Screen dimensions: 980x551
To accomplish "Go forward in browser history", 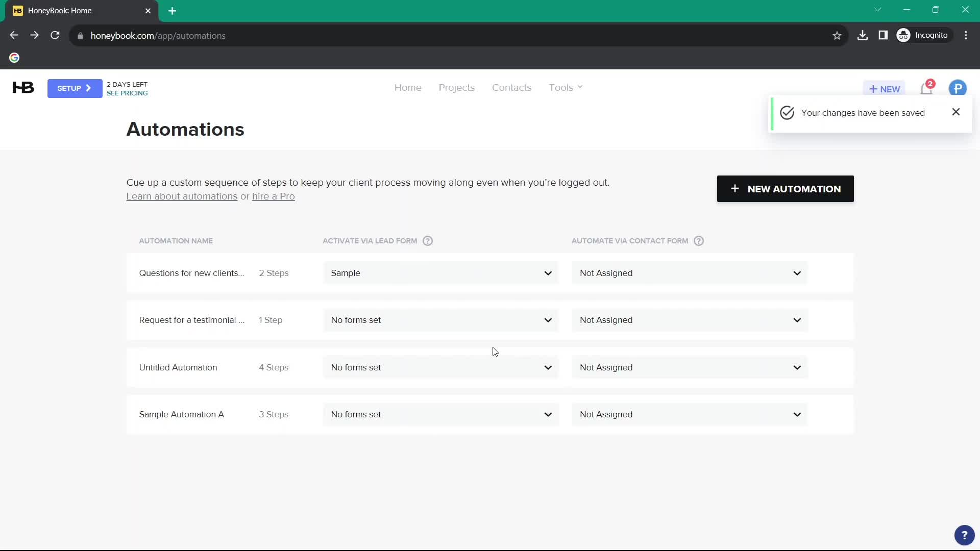I will coord(34,35).
